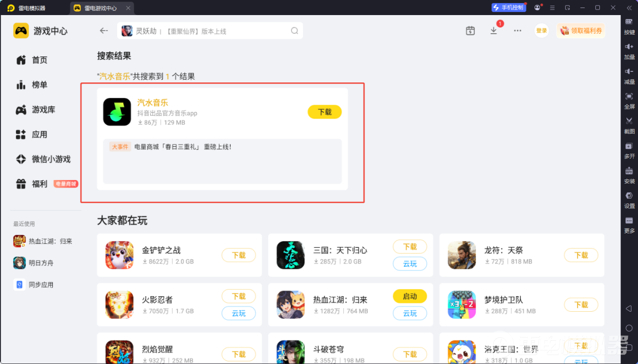Open the 汽水音乐 title link
The image size is (638, 364).
click(x=152, y=103)
